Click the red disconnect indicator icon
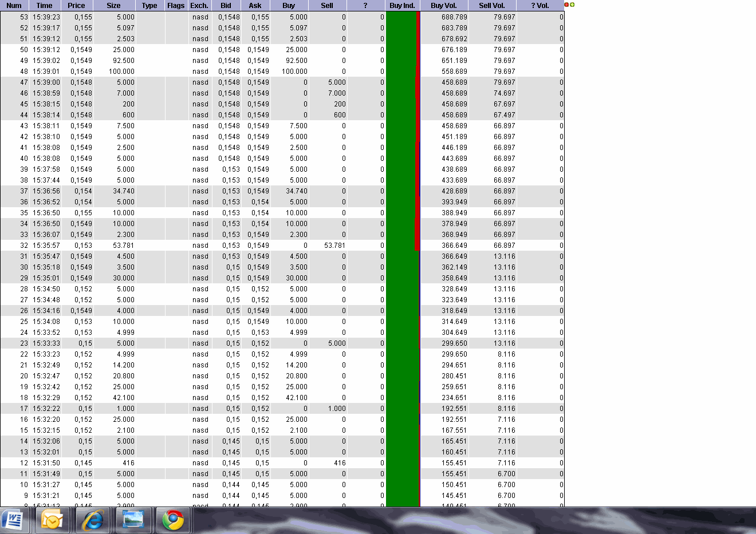756x534 pixels. tap(565, 4)
